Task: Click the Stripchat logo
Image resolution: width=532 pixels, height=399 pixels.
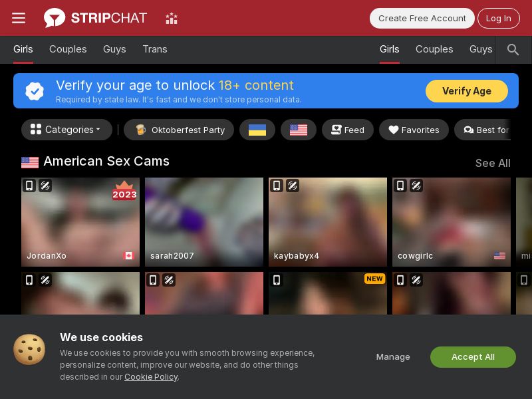Action: (95, 18)
